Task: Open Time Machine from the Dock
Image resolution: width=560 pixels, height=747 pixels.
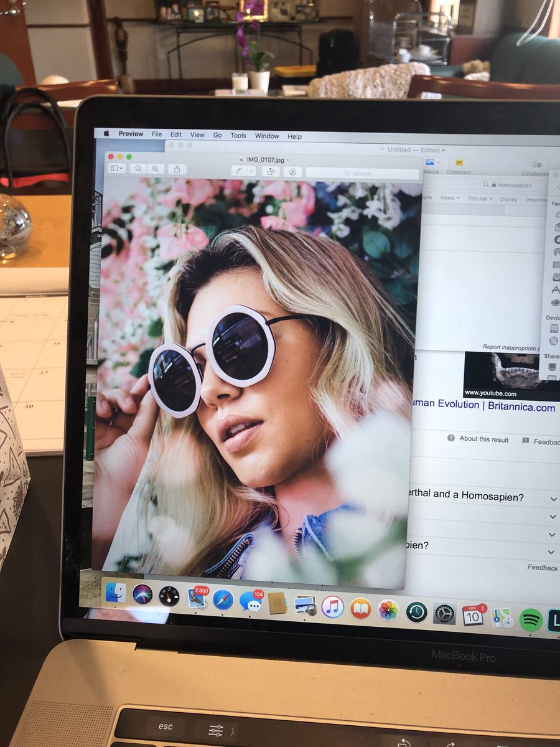Action: click(x=417, y=612)
